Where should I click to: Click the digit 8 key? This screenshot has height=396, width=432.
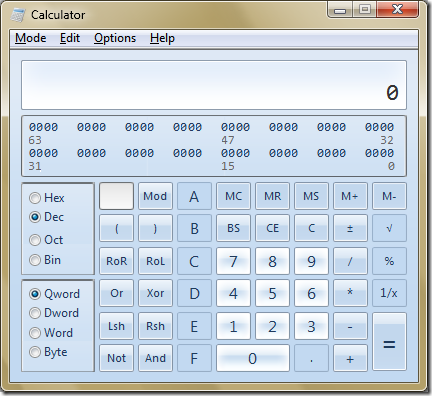click(x=272, y=261)
